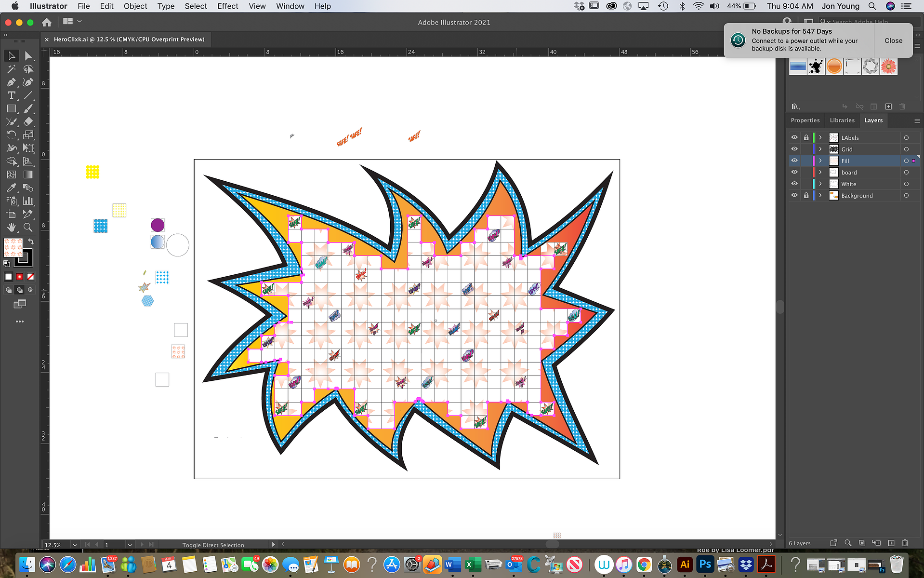
Task: Select the Eraser tool
Action: pos(28,122)
